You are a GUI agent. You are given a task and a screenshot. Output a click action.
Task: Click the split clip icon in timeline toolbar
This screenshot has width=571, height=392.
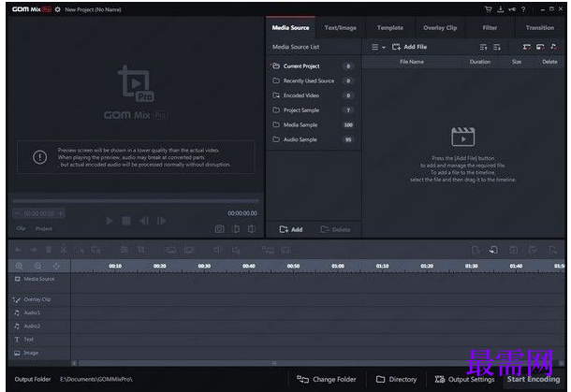64,250
